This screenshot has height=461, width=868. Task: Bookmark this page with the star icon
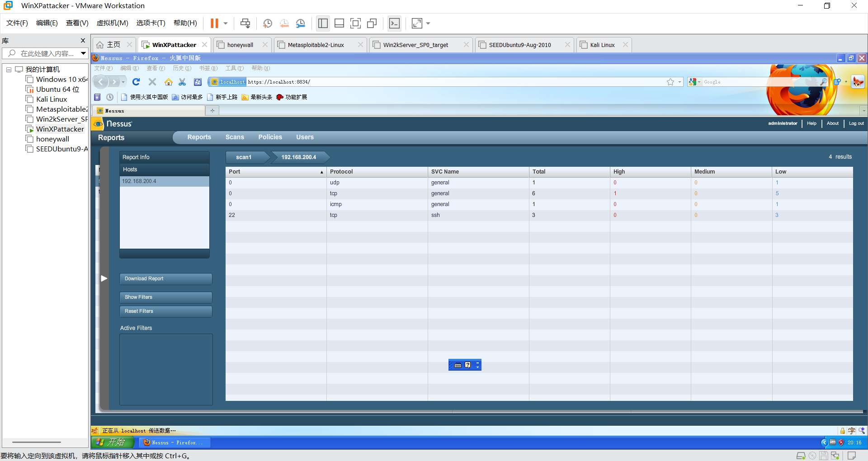tap(670, 82)
